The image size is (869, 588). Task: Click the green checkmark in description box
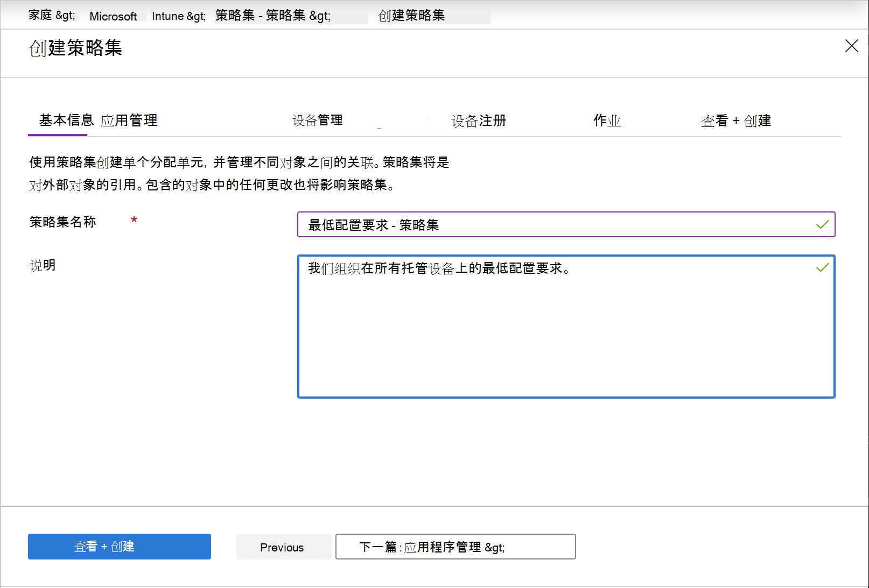[x=822, y=267]
